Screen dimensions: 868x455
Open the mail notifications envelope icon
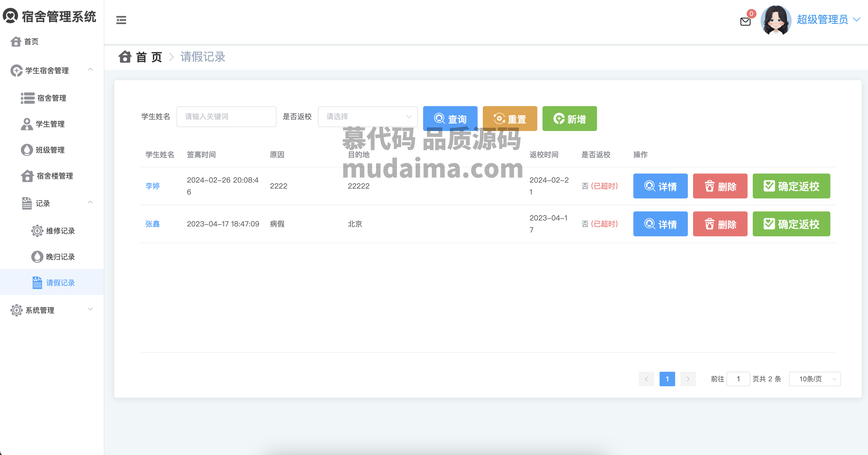tap(745, 22)
